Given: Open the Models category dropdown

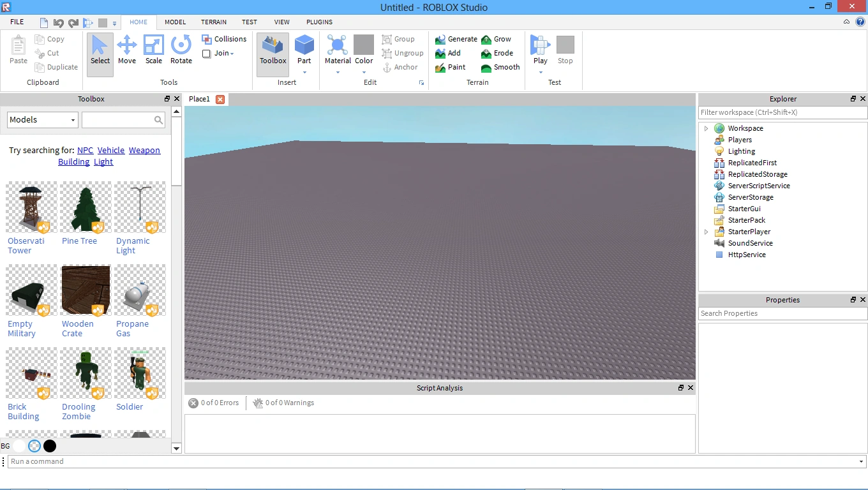Looking at the screenshot, I should (42, 120).
